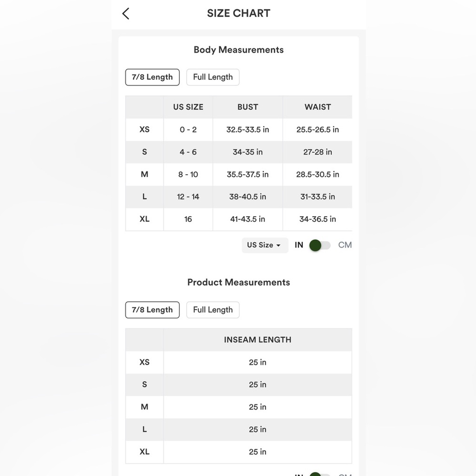Click the M size bust value 35.5-37.5 in
476x476 pixels.
pyautogui.click(x=248, y=175)
